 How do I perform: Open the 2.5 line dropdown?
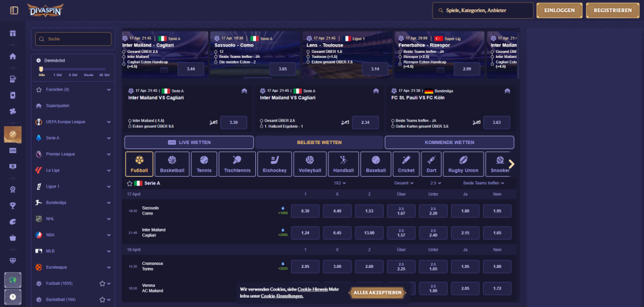pyautogui.click(x=436, y=183)
